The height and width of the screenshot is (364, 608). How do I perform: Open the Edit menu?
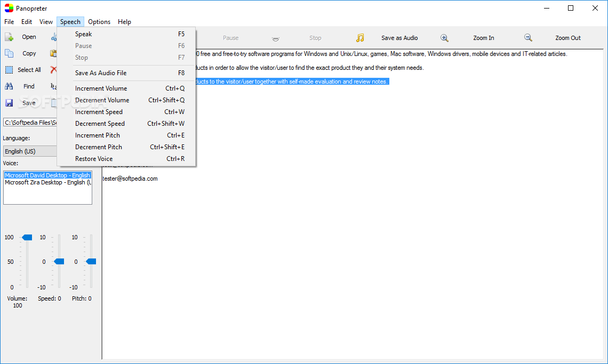click(27, 22)
